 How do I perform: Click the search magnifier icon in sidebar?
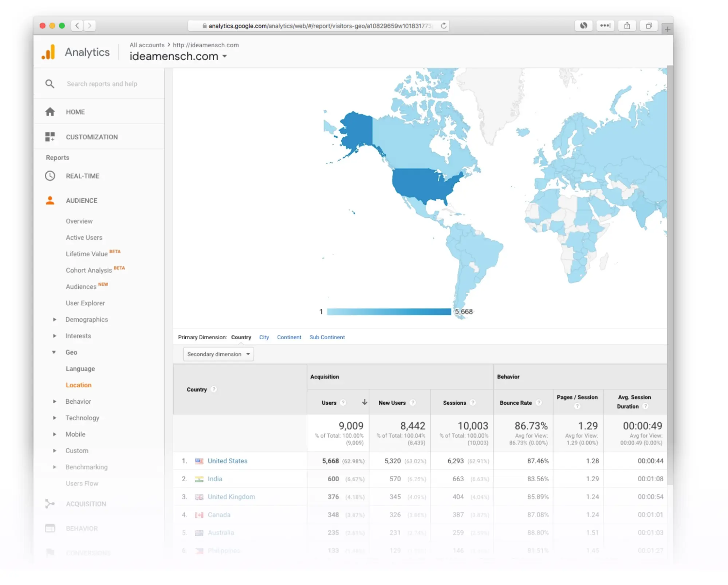(50, 84)
